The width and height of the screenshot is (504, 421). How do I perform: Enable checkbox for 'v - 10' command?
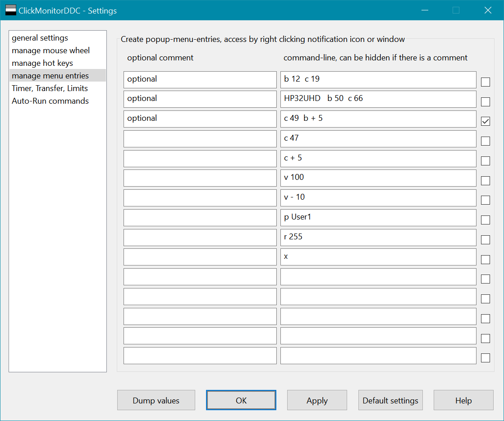pos(486,200)
